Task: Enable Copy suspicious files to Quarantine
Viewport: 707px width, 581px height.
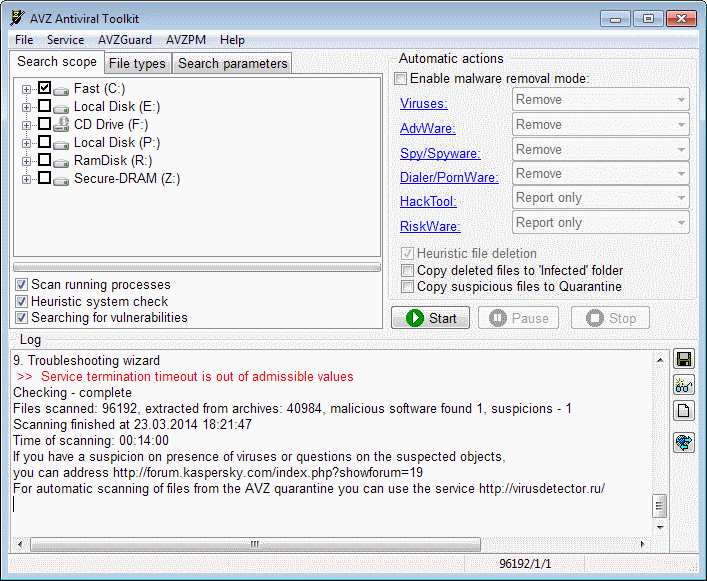Action: point(407,287)
